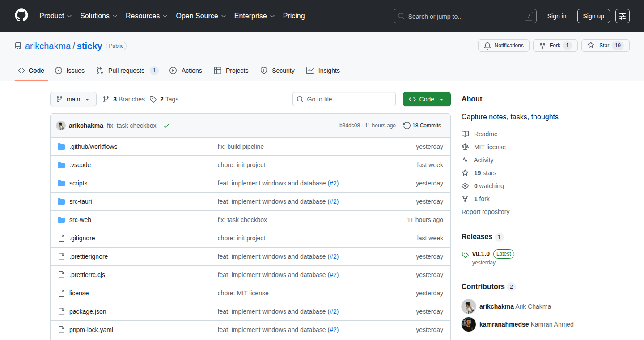This screenshot has height=340, width=644.
Task: Click the src-tauri folder icon
Action: 61,201
